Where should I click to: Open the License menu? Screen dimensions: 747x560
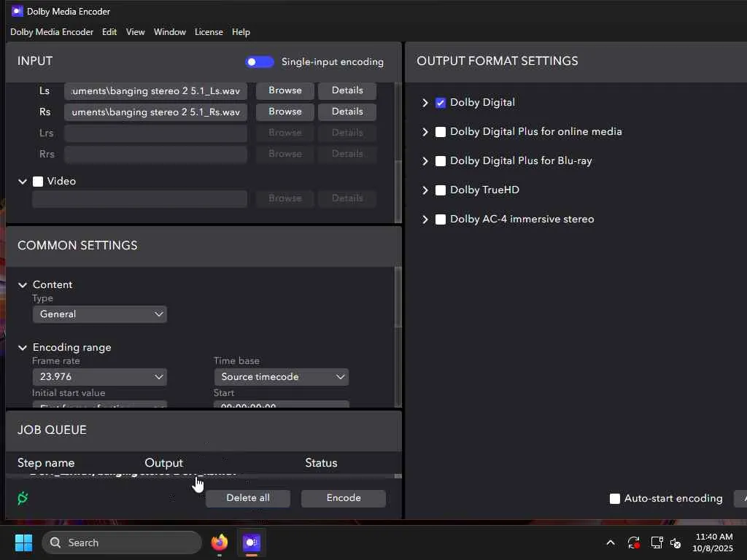click(x=209, y=32)
